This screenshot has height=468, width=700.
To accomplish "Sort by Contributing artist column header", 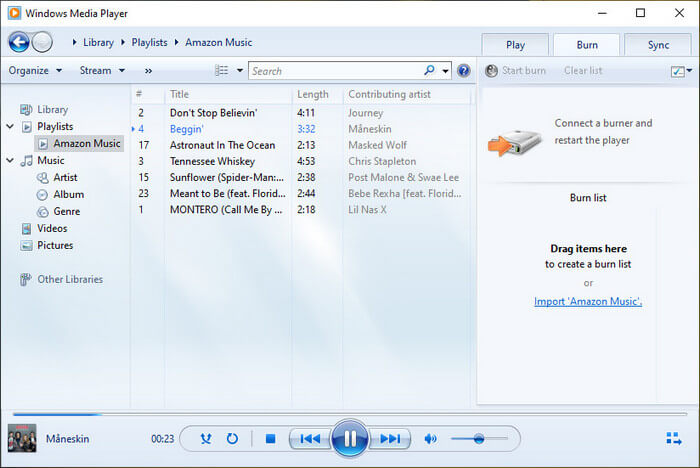I will tap(406, 95).
